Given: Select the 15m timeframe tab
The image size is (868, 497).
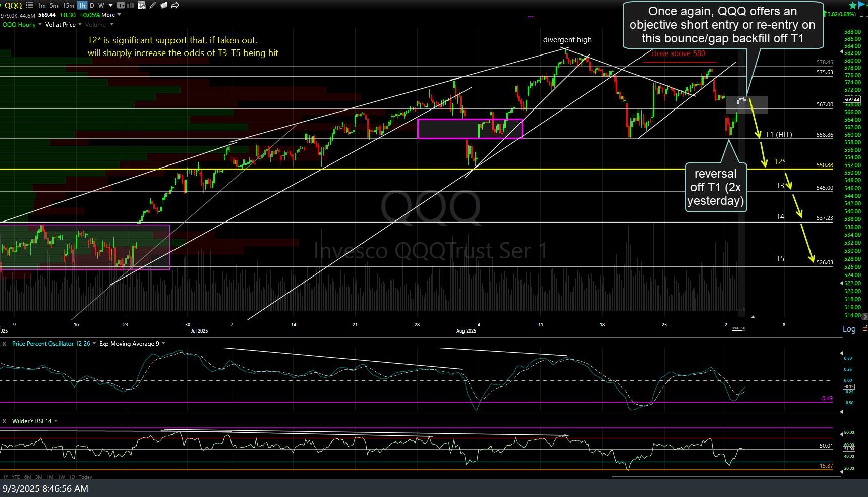Looking at the screenshot, I should click(68, 5).
